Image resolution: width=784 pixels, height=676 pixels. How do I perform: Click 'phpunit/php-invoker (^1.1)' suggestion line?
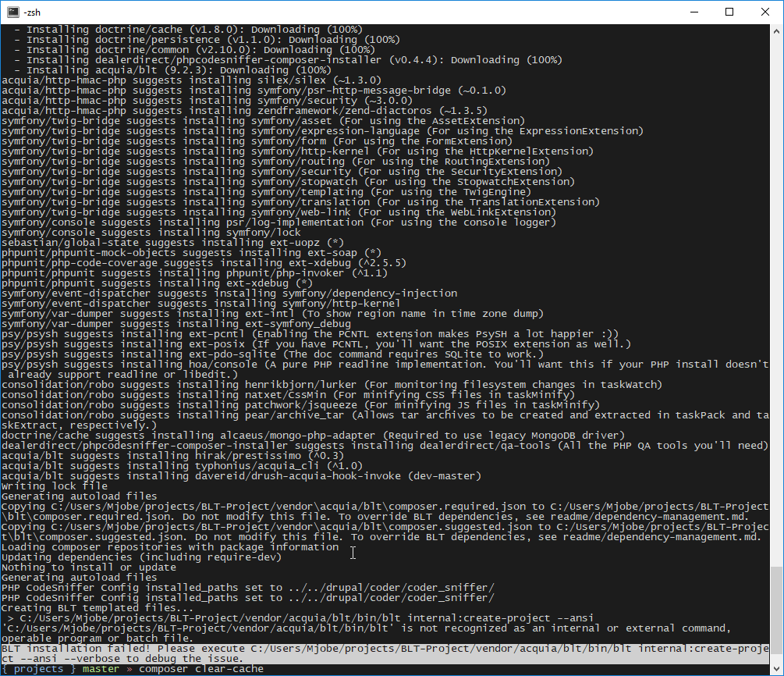[194, 273]
